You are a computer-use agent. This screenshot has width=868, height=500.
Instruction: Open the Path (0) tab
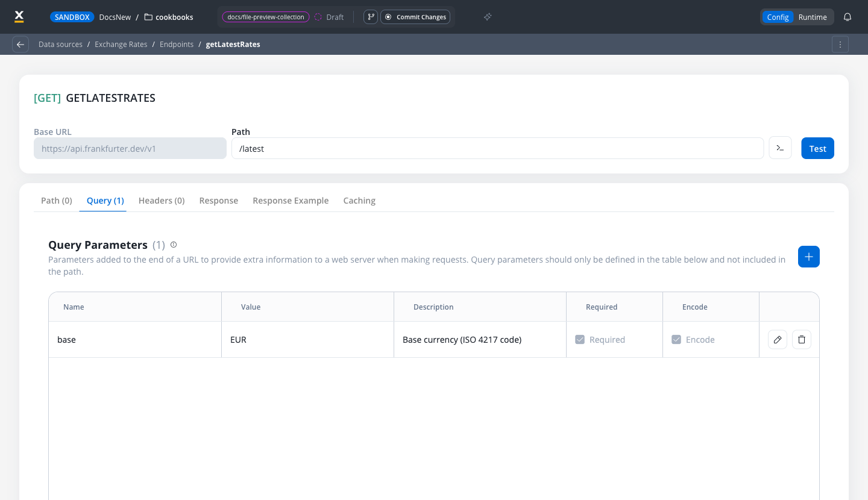pyautogui.click(x=57, y=201)
